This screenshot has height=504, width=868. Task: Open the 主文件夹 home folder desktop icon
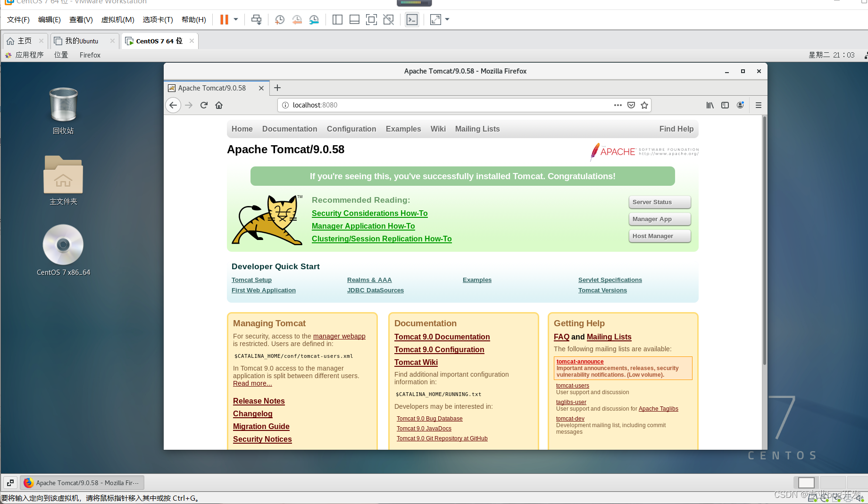point(63,181)
